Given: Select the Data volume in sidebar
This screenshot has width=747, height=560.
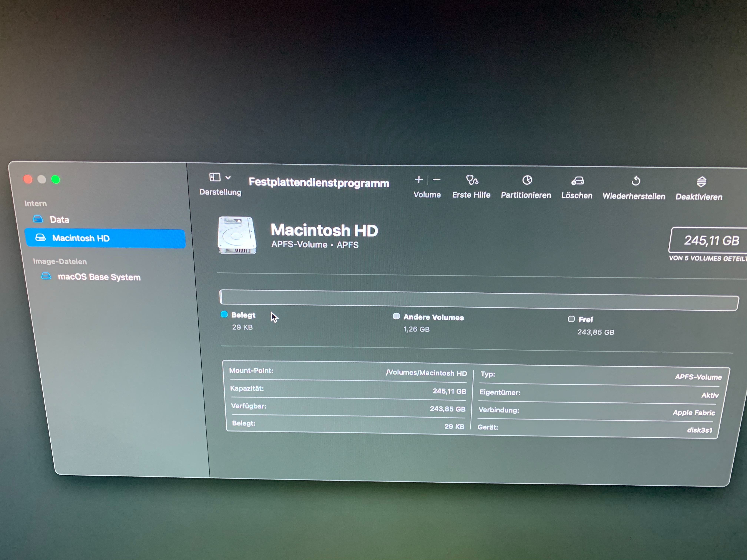Looking at the screenshot, I should 59,220.
